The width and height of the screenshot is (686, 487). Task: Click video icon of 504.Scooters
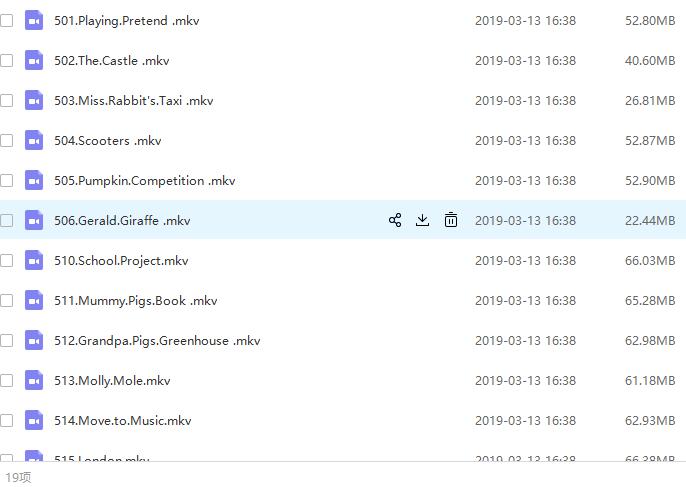[x=34, y=140]
